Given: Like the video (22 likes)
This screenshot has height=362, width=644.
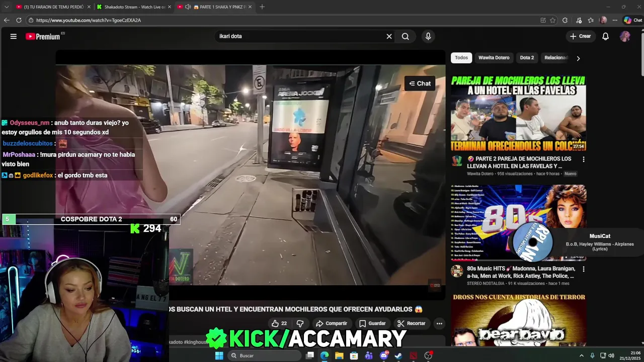Looking at the screenshot, I should [x=279, y=323].
